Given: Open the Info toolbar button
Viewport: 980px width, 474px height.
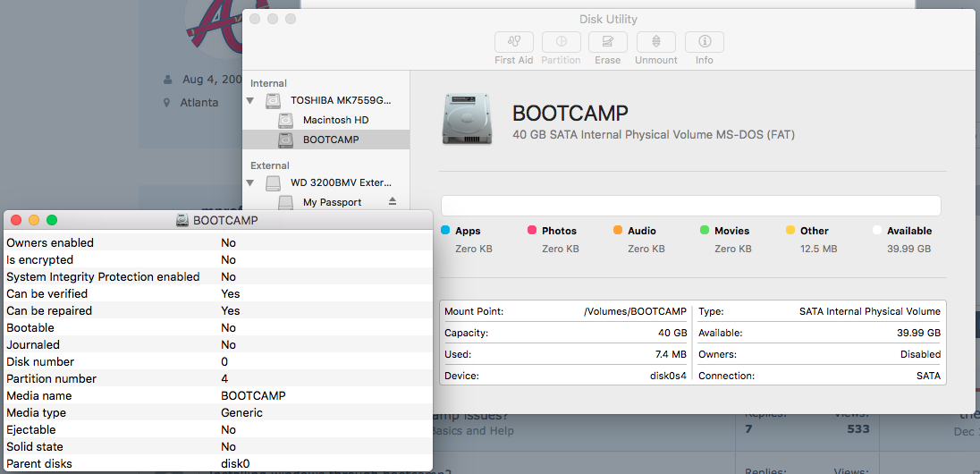Looking at the screenshot, I should tap(705, 42).
